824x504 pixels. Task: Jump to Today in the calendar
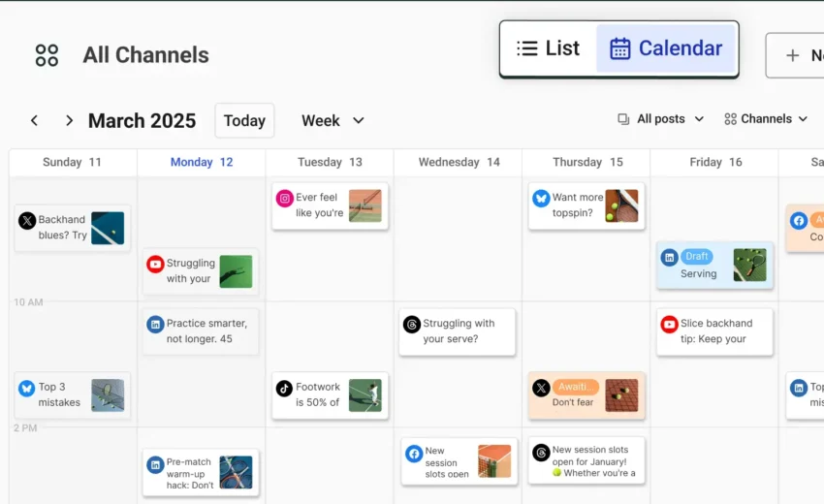(x=244, y=121)
